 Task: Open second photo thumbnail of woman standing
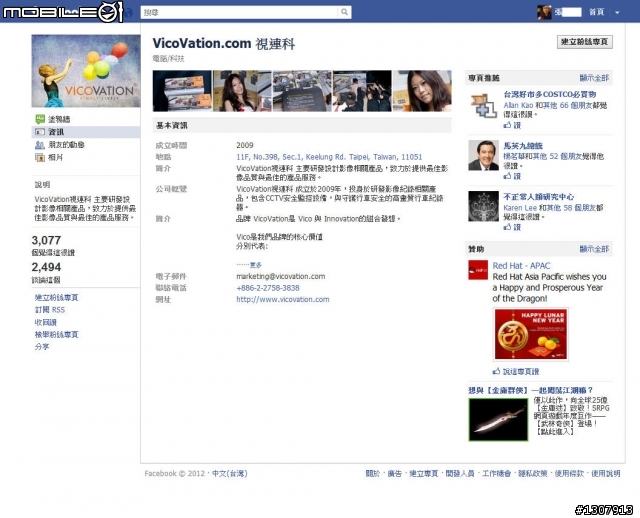[x=242, y=91]
